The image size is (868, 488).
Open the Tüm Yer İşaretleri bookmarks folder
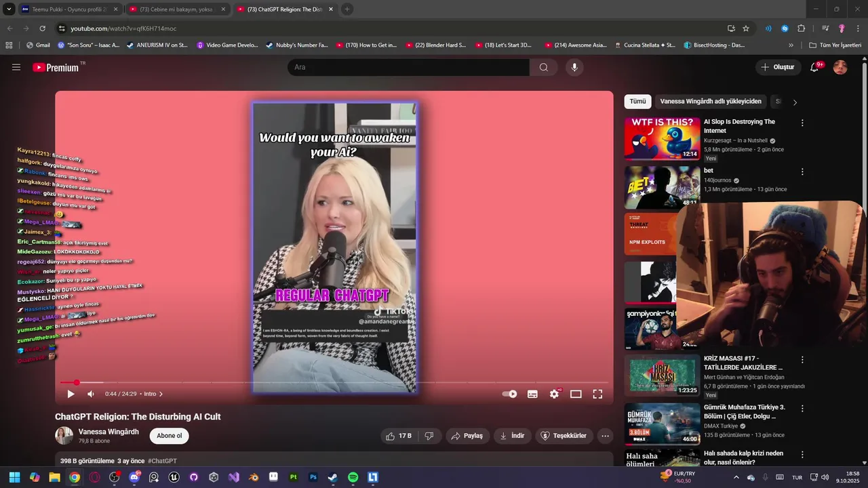[835, 45]
